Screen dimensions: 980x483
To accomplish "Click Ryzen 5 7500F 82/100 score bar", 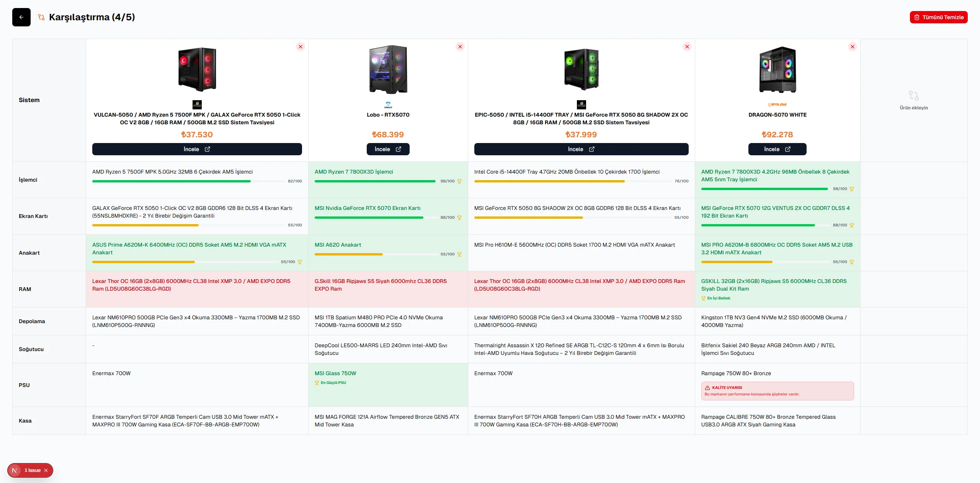I will tap(171, 181).
